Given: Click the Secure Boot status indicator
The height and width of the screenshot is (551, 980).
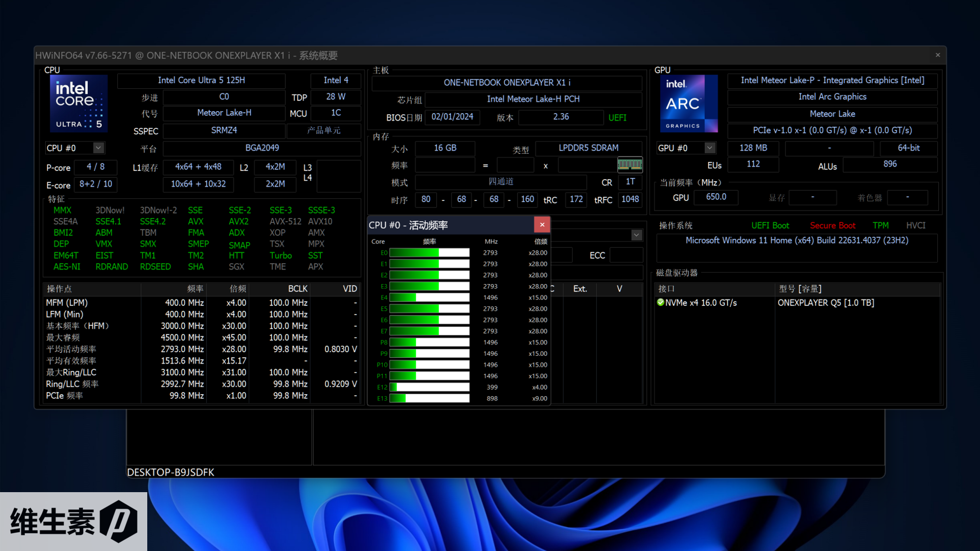Looking at the screenshot, I should coord(832,225).
